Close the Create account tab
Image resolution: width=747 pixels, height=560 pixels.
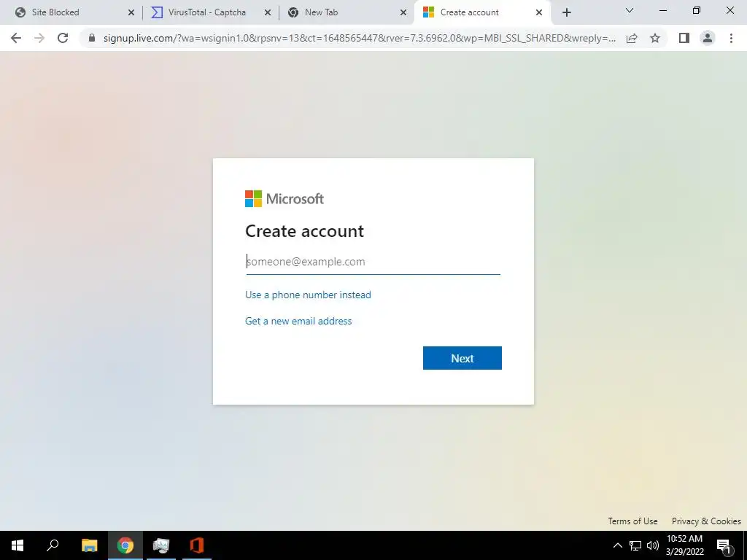click(x=539, y=13)
